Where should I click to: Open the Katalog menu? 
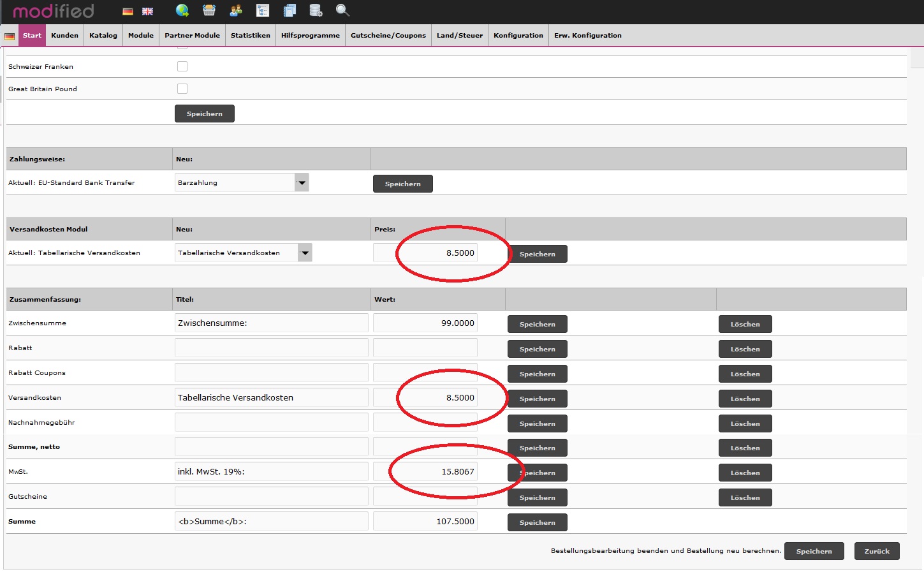point(103,36)
